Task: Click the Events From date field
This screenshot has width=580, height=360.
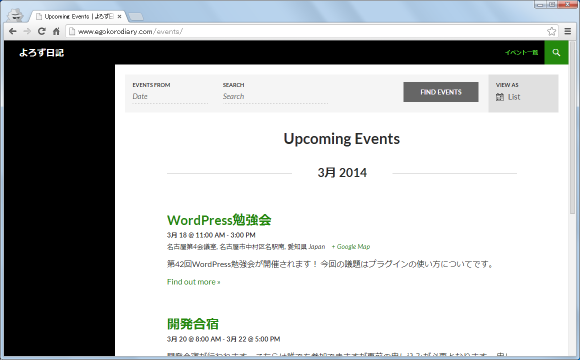Action: tap(170, 97)
